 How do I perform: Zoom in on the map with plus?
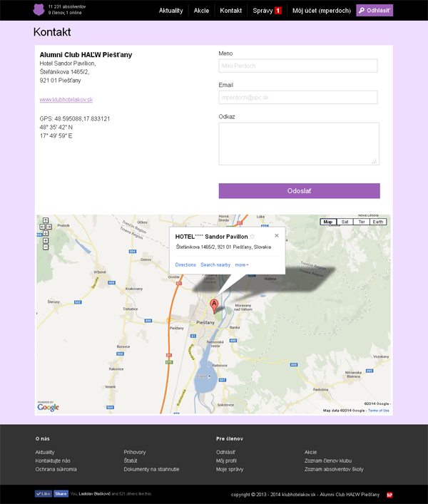click(x=46, y=241)
